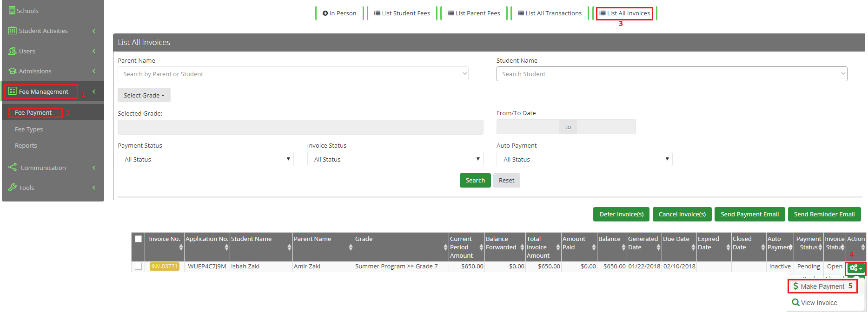Open the Payment Status dropdown
Image resolution: width=868 pixels, height=312 pixels.
pos(205,159)
